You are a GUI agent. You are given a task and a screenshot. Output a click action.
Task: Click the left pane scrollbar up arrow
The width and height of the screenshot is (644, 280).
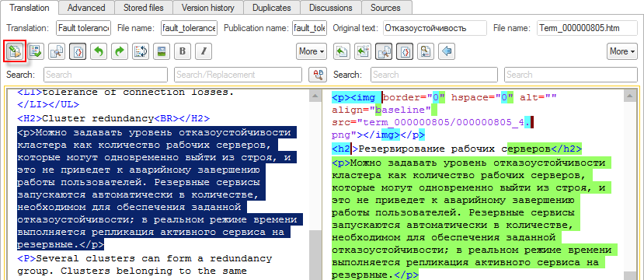pyautogui.click(x=315, y=96)
